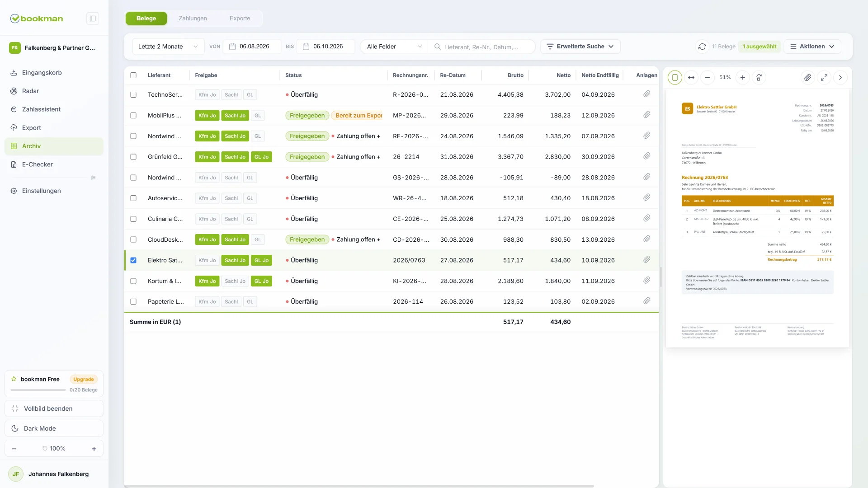Click the refresh icon next to 11 Belege
868x488 pixels.
point(702,47)
